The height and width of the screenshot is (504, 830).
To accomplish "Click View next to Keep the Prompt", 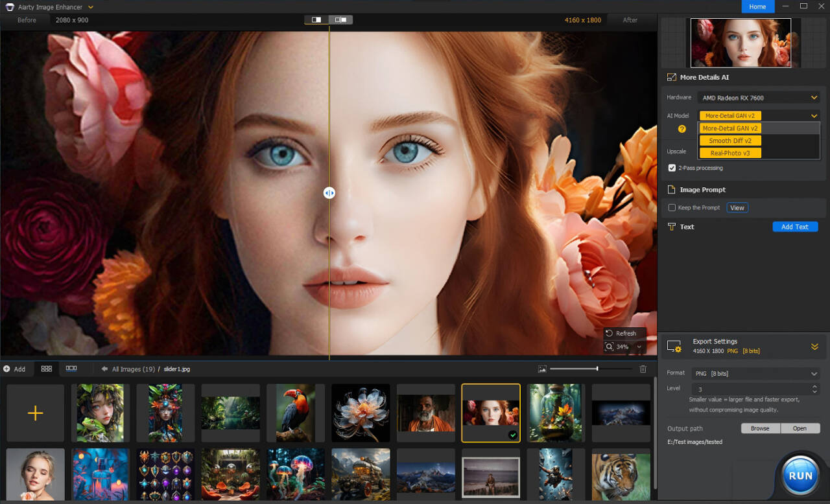I will tap(737, 207).
